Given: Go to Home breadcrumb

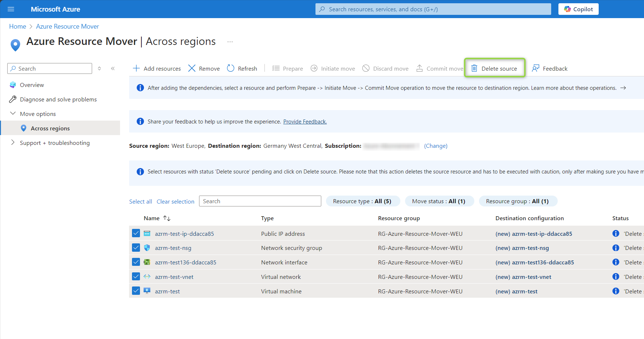Looking at the screenshot, I should coord(17,26).
